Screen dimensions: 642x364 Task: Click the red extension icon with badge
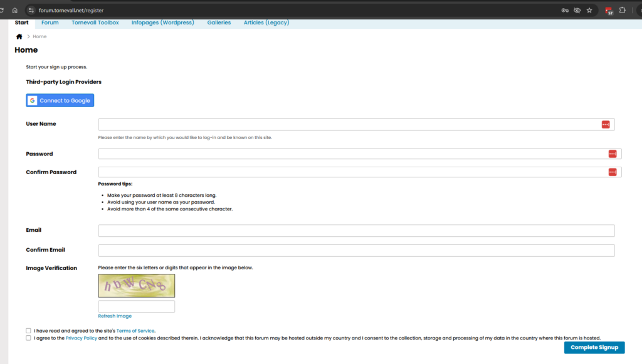click(608, 10)
